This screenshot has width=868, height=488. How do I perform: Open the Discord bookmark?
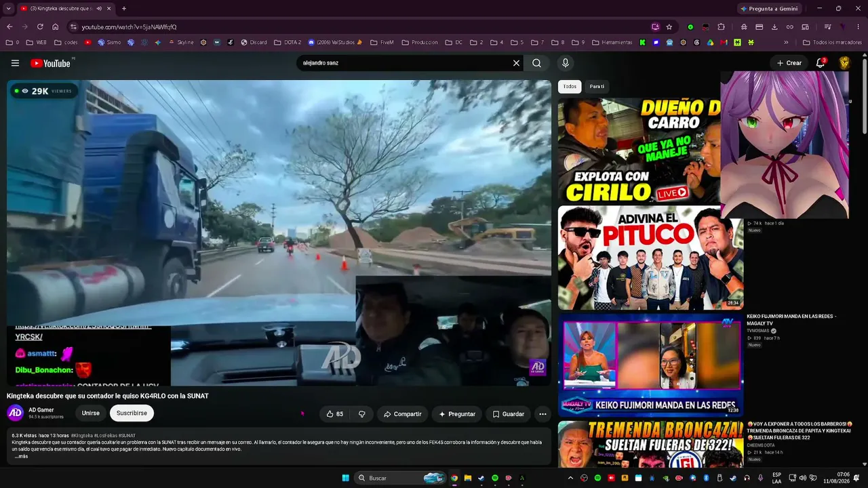(x=254, y=42)
